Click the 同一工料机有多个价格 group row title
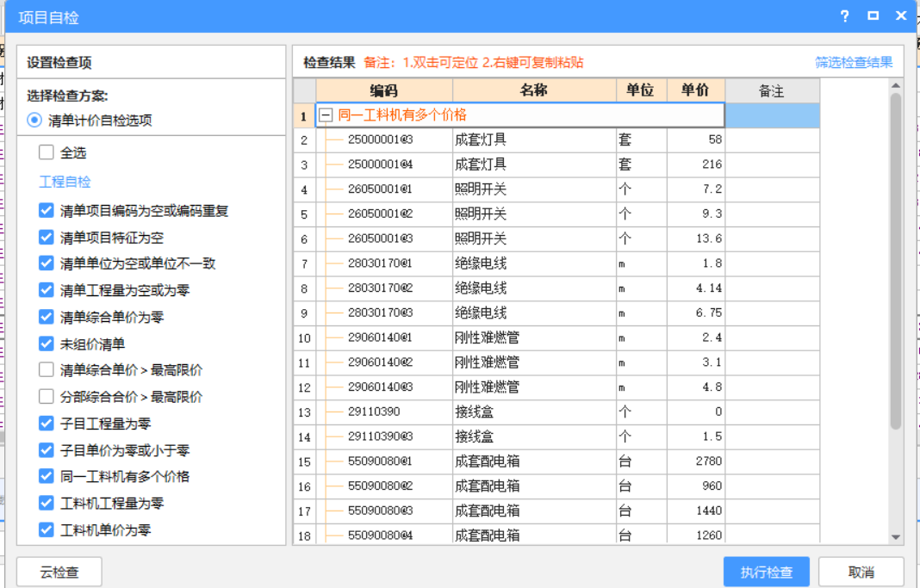The image size is (920, 588). coord(402,115)
